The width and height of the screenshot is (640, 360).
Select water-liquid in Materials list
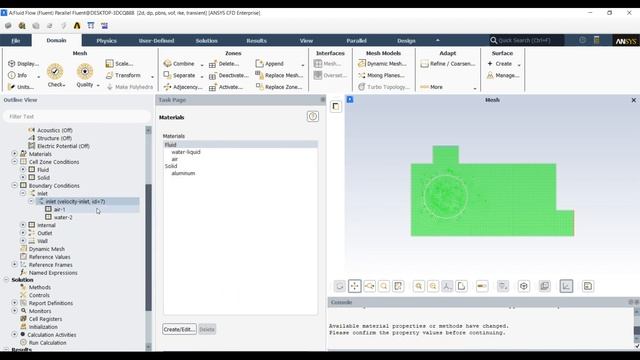pyautogui.click(x=186, y=152)
